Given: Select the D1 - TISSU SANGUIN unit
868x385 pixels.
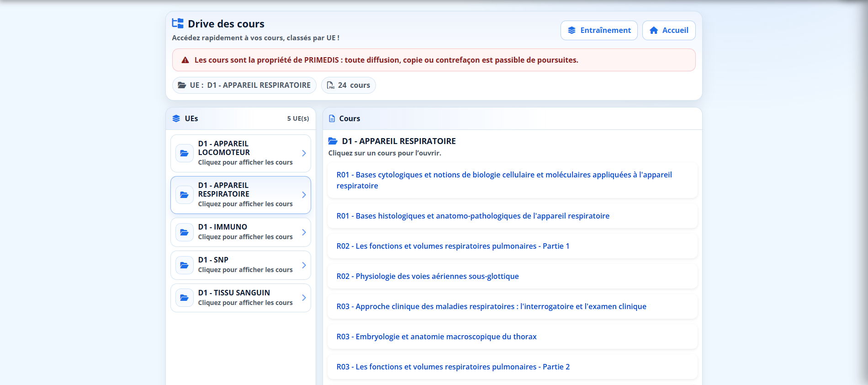Looking at the screenshot, I should pos(241,298).
